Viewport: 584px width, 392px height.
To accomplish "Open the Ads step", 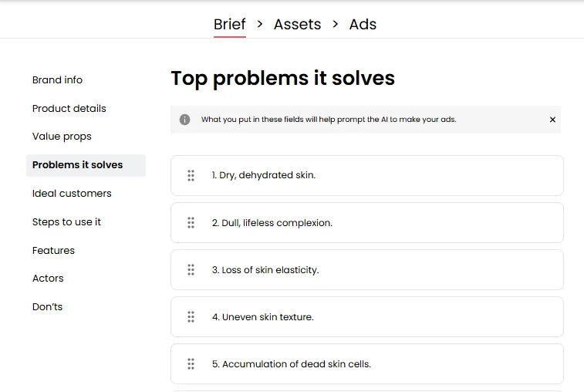I will coord(363,24).
